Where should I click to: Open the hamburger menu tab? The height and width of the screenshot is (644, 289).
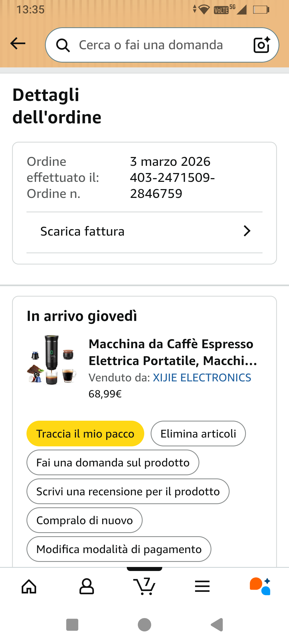point(202,587)
